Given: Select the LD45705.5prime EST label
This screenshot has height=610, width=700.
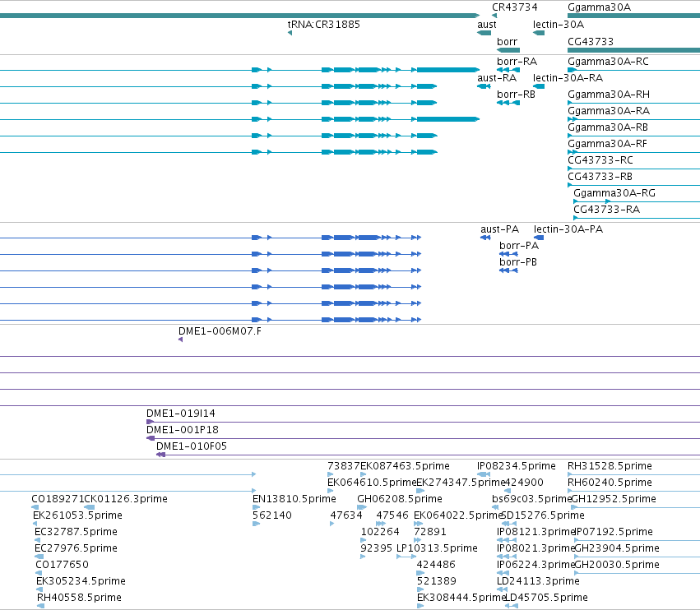Looking at the screenshot, I should 546,598.
